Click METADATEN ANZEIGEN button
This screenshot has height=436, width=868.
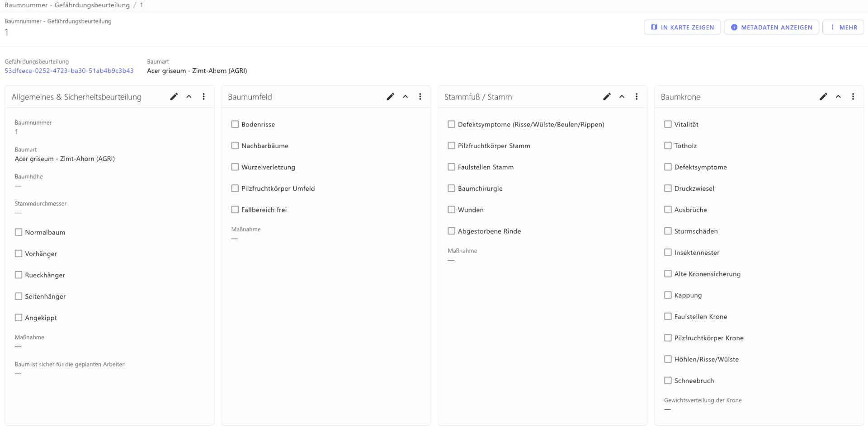(x=771, y=28)
